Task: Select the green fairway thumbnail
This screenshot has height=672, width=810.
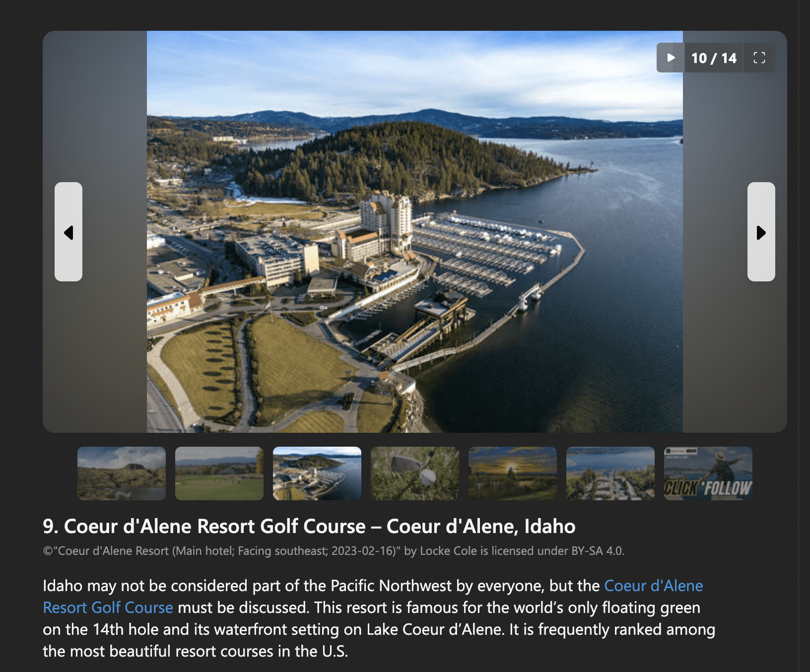Action: [219, 473]
